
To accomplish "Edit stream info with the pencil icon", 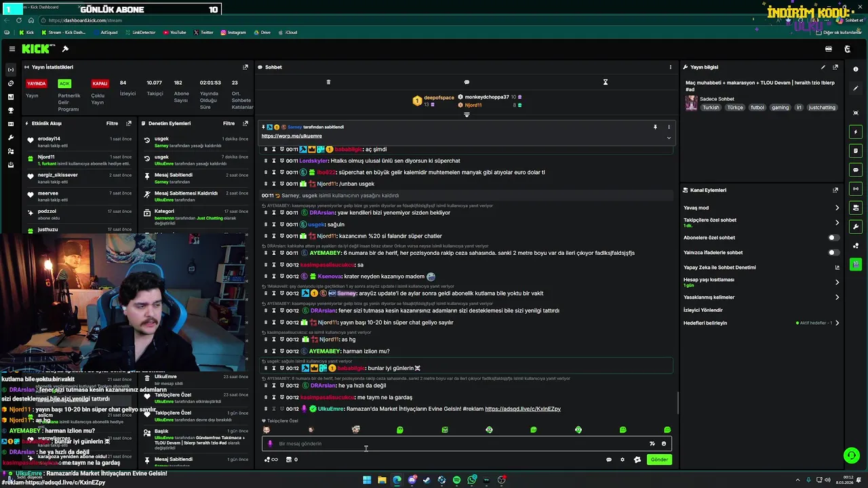I will 823,67.
